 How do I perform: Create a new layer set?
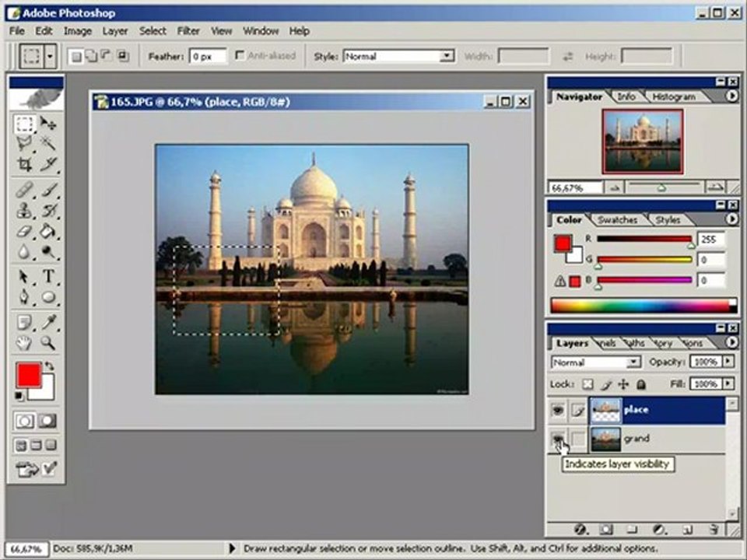(x=632, y=529)
